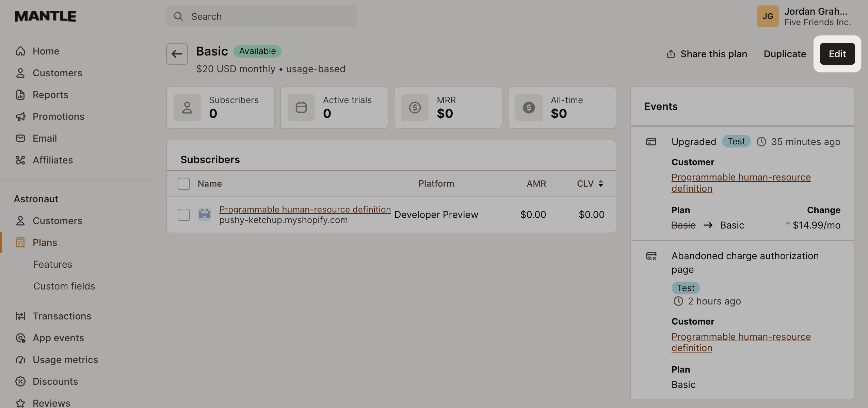Viewport: 868px width, 408px height.
Task: Open Custom fields submenu item
Action: (64, 286)
